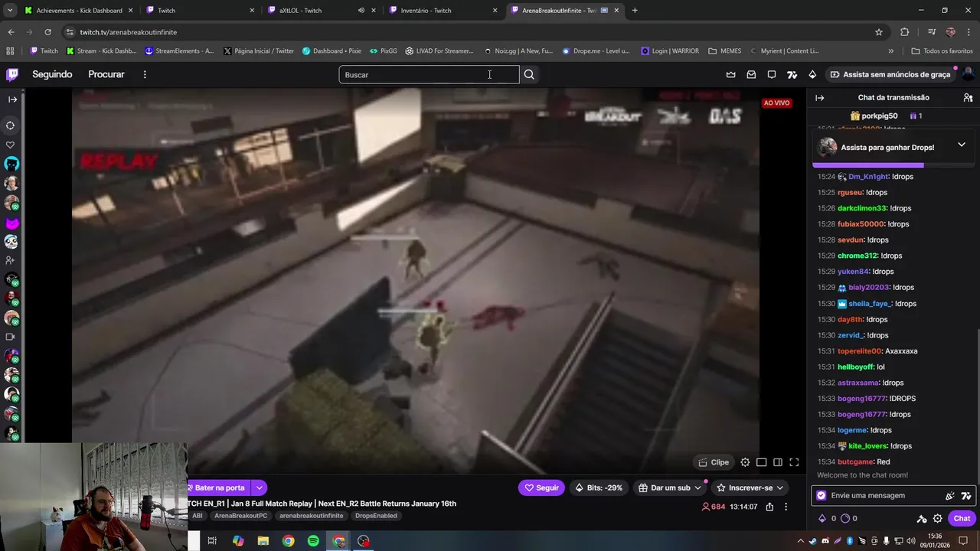Bookmark this page with the star icon
This screenshot has height=551, width=980.
click(879, 32)
